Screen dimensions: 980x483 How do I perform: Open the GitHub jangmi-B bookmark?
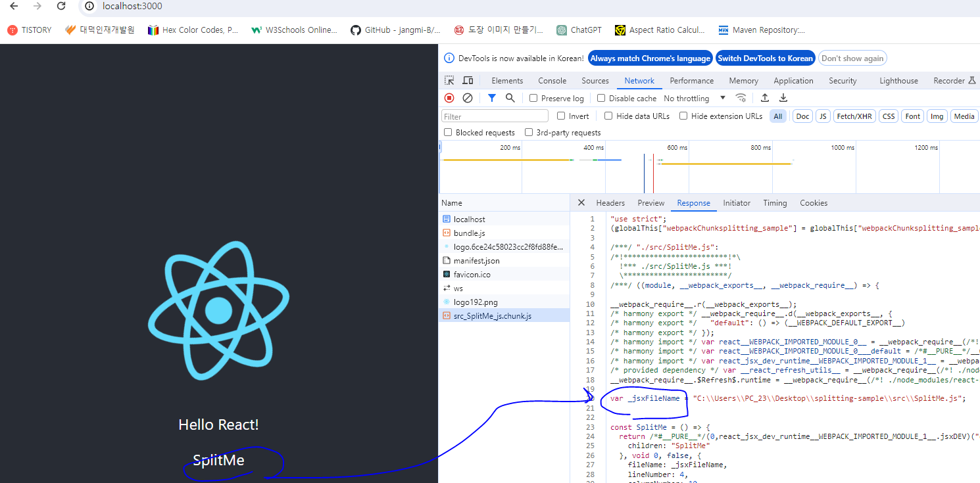click(395, 30)
